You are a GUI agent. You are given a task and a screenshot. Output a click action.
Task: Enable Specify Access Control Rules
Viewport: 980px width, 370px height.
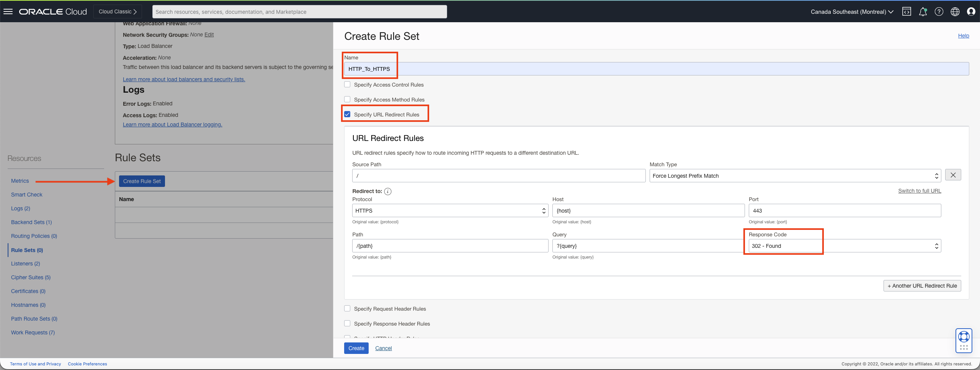(347, 84)
